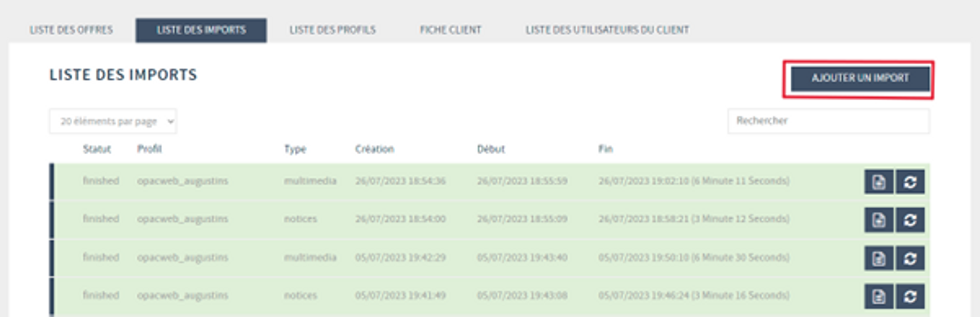Image resolution: width=980 pixels, height=317 pixels.
Task: Expand the '20 éléments par page' dropdown
Action: point(113,121)
